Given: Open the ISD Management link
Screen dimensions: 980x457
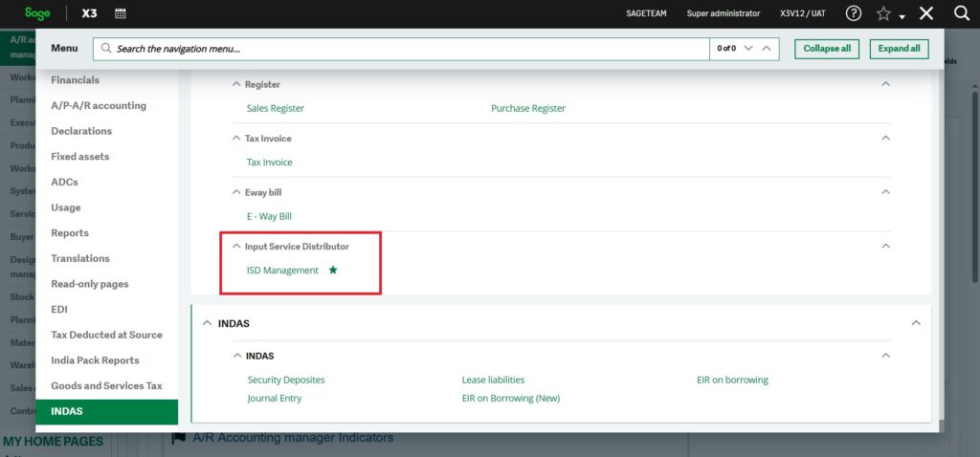Looking at the screenshot, I should [282, 271].
